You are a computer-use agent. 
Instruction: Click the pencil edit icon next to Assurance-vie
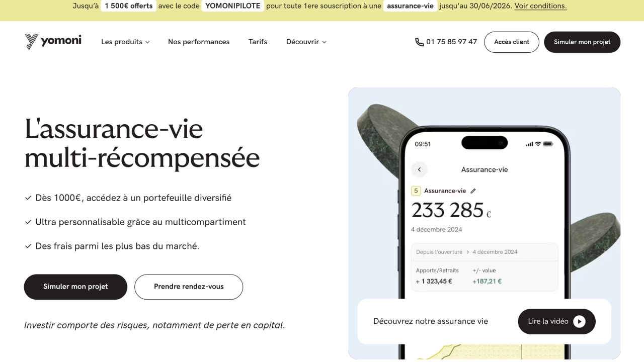(x=473, y=191)
